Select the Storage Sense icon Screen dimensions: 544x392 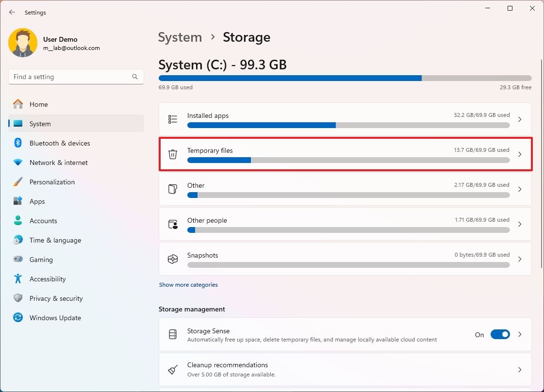[173, 334]
